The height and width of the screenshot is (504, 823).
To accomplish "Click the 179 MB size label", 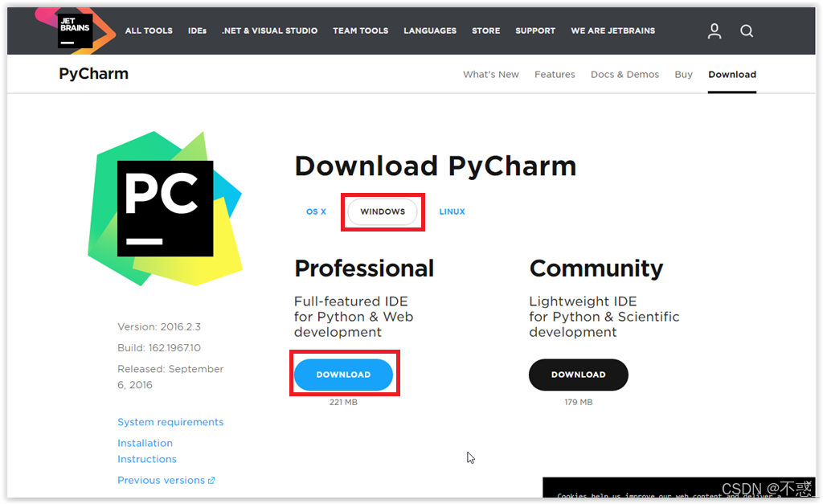I will click(579, 402).
